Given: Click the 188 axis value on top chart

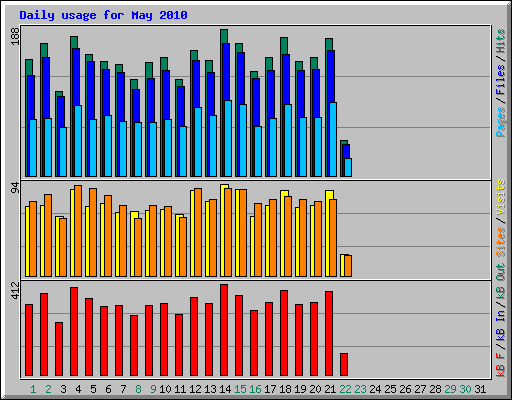Looking at the screenshot, I should click(15, 36).
